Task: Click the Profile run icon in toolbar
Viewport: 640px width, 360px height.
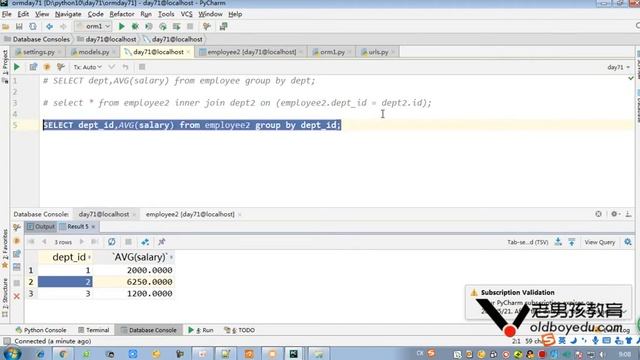Action: [x=163, y=27]
